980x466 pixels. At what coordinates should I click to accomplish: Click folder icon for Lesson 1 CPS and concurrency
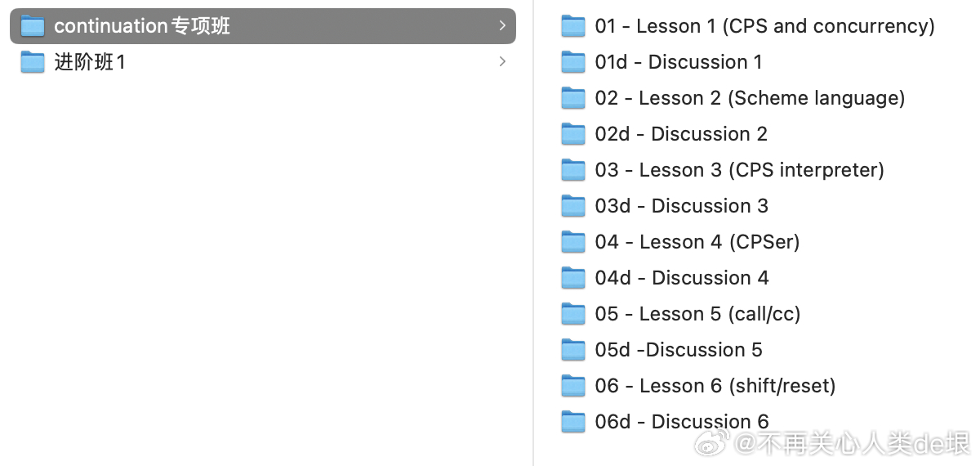tap(573, 26)
